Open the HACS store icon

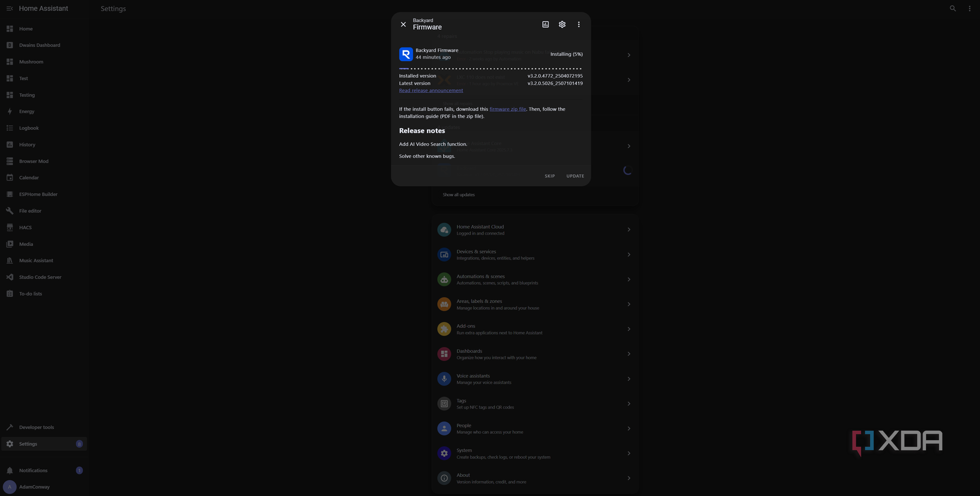tap(10, 228)
